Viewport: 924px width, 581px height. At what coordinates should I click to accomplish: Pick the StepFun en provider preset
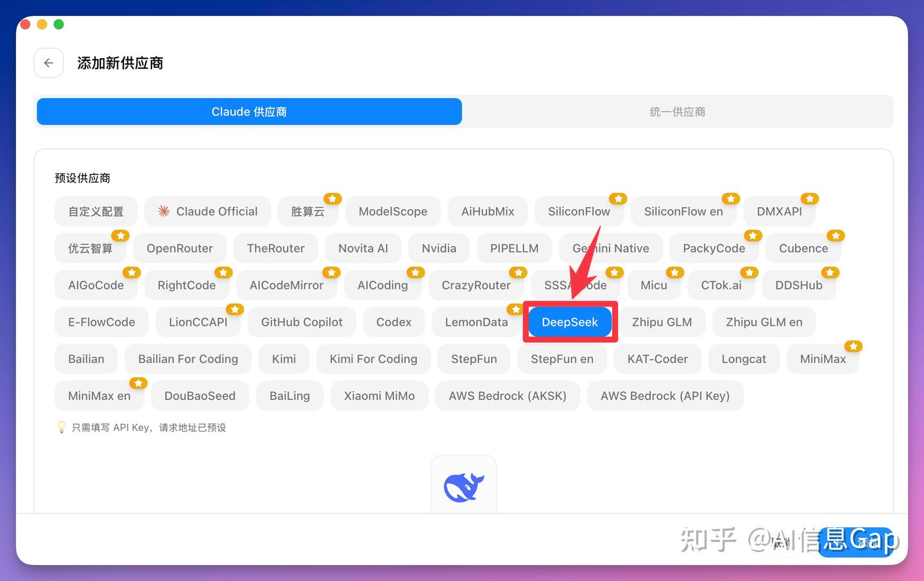[x=562, y=359]
